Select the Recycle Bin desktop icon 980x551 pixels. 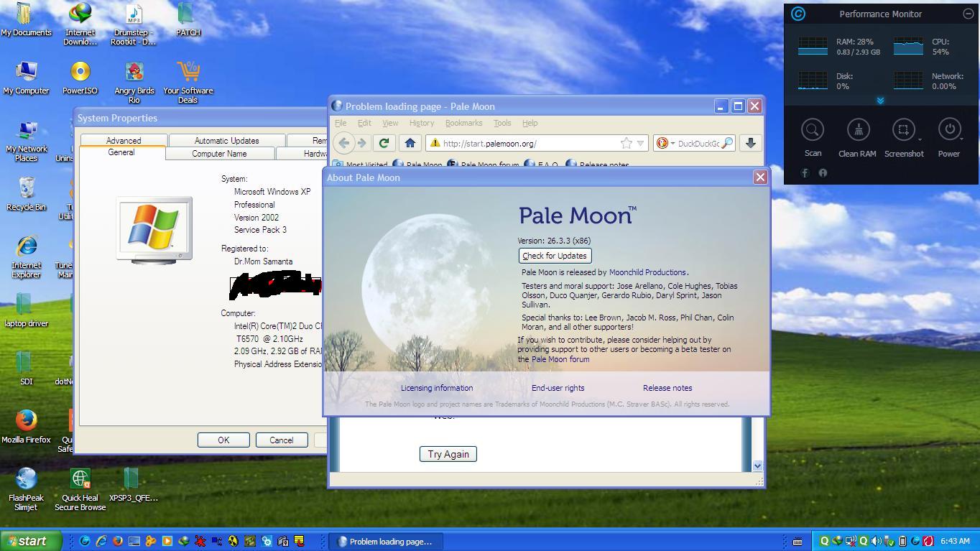pos(27,194)
